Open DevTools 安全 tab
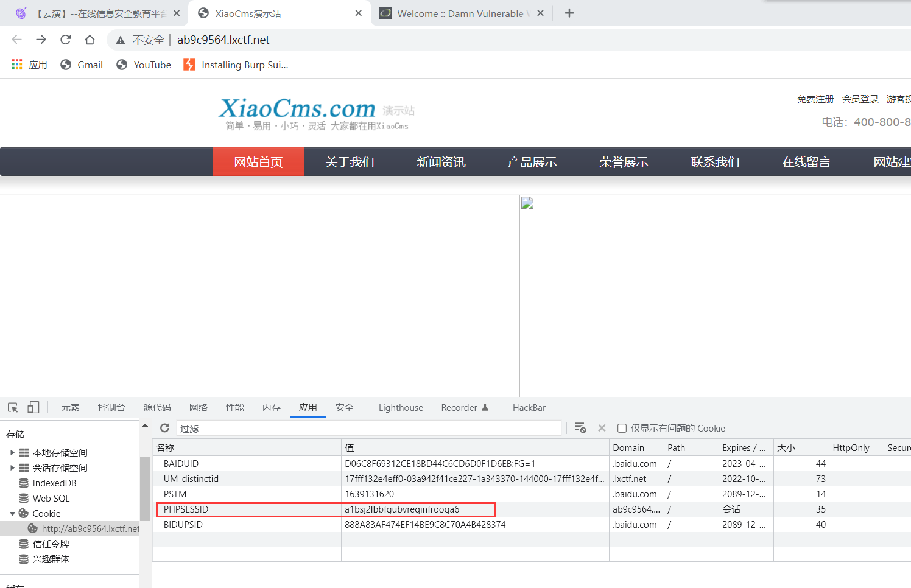Viewport: 911px width, 588px height. coord(345,408)
